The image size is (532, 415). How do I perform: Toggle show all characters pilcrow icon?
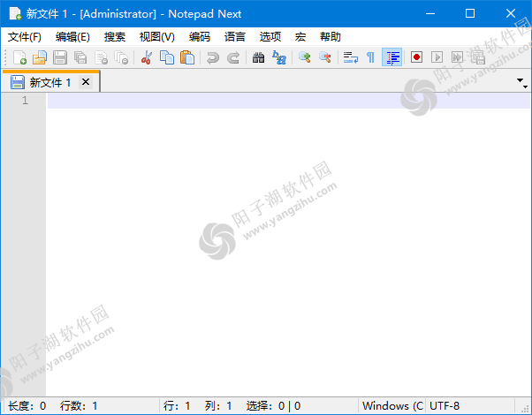pyautogui.click(x=370, y=57)
